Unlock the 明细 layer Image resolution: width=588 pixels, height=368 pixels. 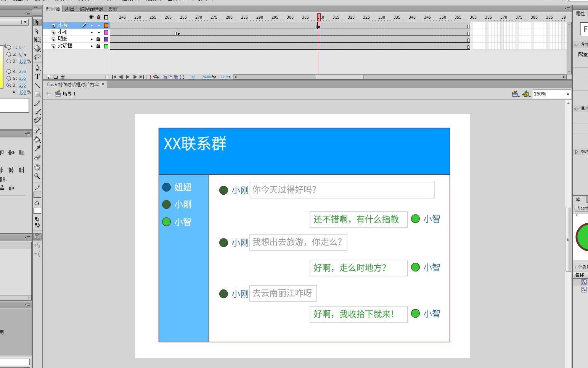pyautogui.click(x=98, y=39)
